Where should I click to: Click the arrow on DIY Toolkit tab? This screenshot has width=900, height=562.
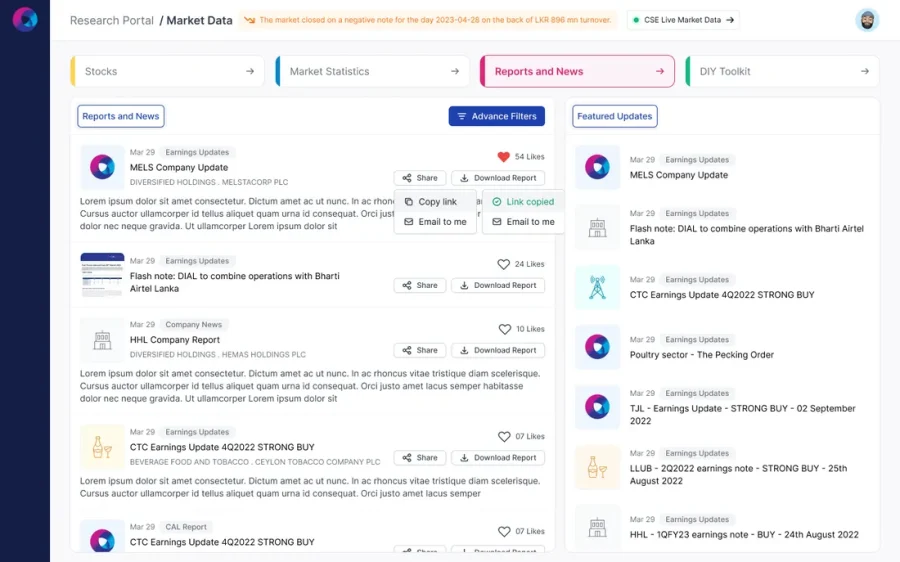pyautogui.click(x=864, y=71)
